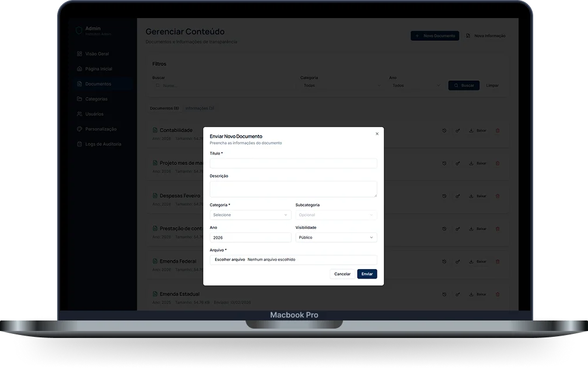Switch to the Informações (3) tab
The height and width of the screenshot is (370, 588).
pyautogui.click(x=199, y=108)
